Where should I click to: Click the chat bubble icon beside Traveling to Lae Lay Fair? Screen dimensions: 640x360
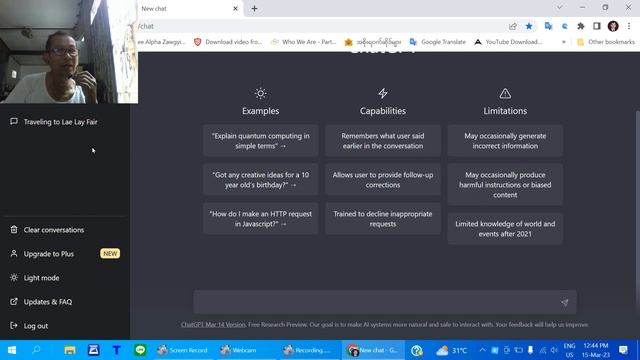tap(14, 121)
